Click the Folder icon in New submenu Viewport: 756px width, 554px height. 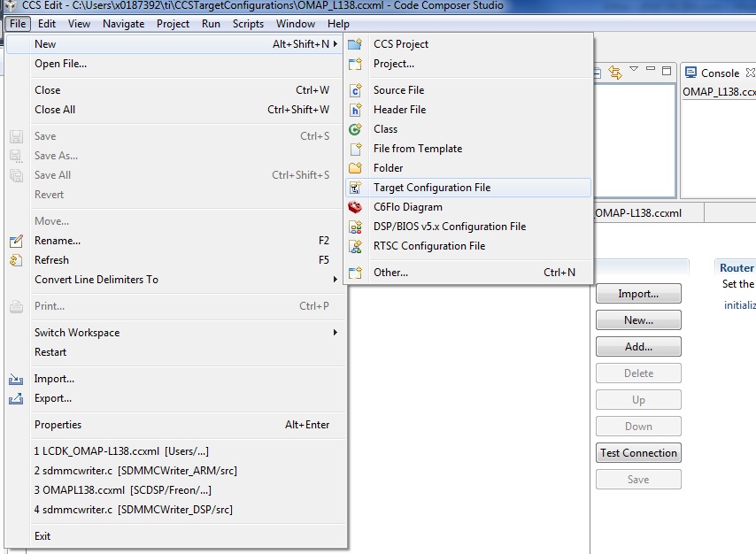pyautogui.click(x=355, y=168)
